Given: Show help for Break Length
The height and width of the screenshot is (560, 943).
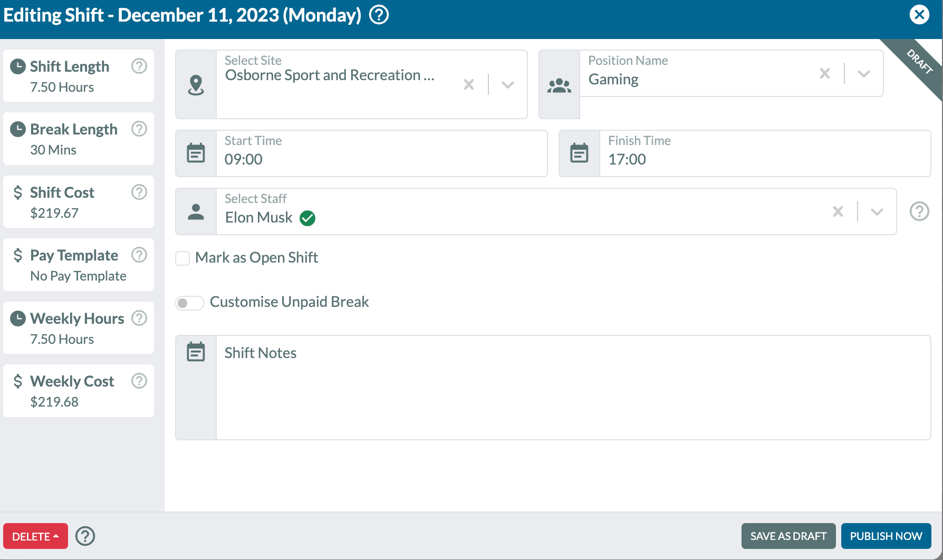Looking at the screenshot, I should point(139,129).
